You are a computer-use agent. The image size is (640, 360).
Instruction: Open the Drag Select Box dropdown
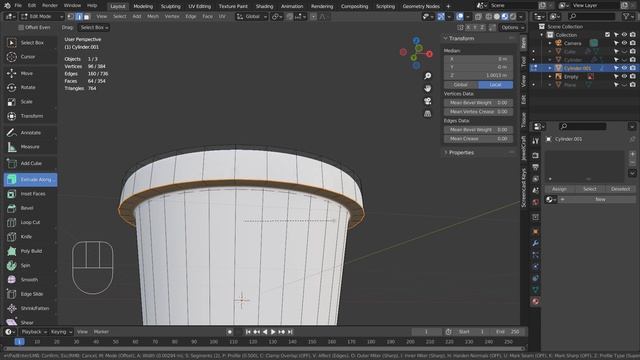point(94,27)
